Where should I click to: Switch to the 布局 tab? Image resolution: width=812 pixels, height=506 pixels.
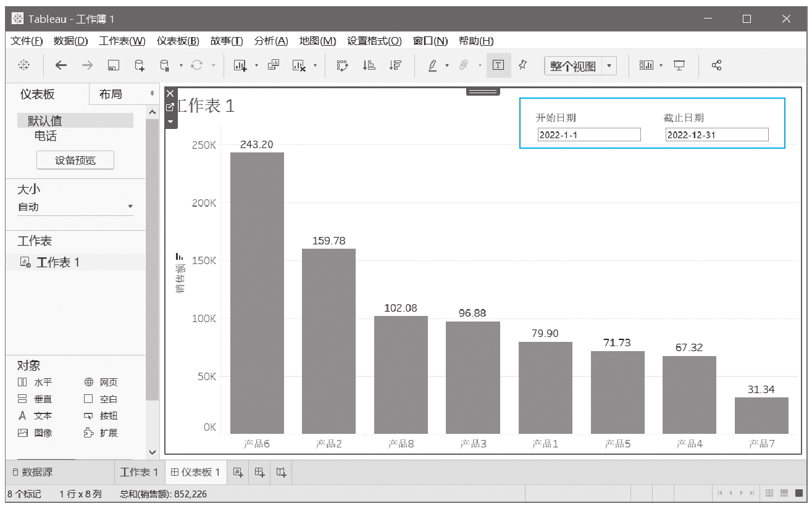click(111, 94)
